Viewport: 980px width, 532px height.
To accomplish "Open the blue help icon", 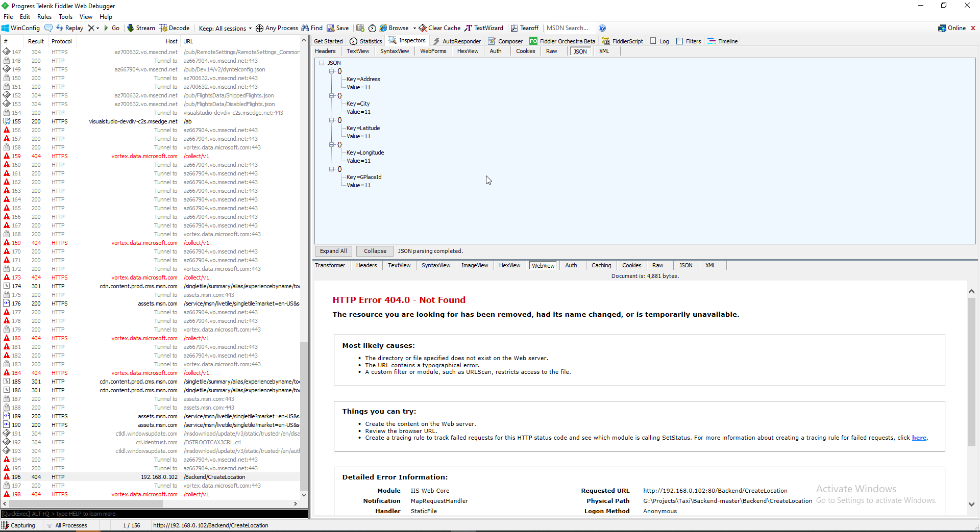I will click(x=602, y=28).
